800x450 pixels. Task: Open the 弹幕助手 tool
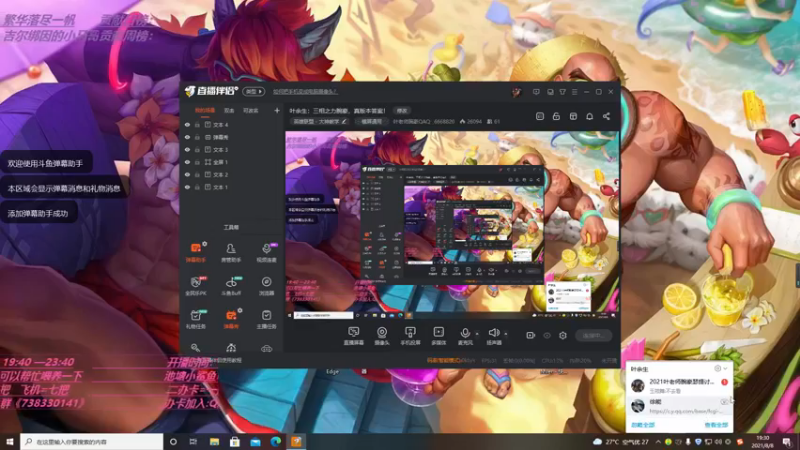tap(196, 253)
